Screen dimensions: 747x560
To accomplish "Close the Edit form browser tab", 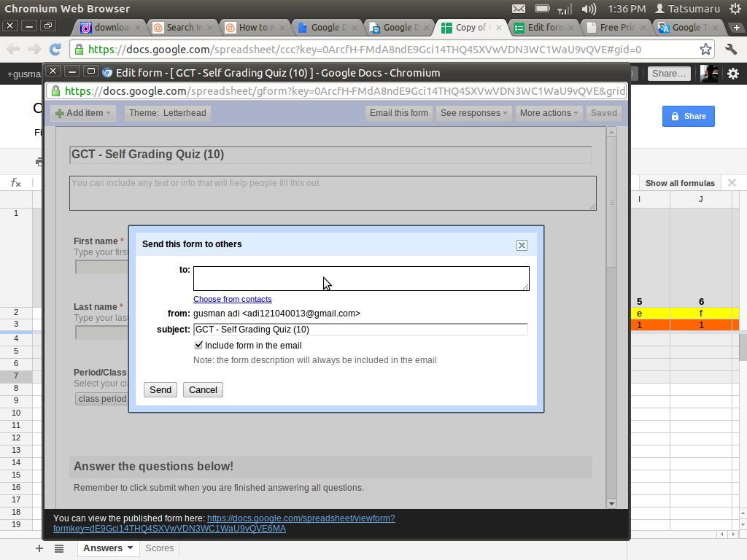I will click(x=570, y=28).
